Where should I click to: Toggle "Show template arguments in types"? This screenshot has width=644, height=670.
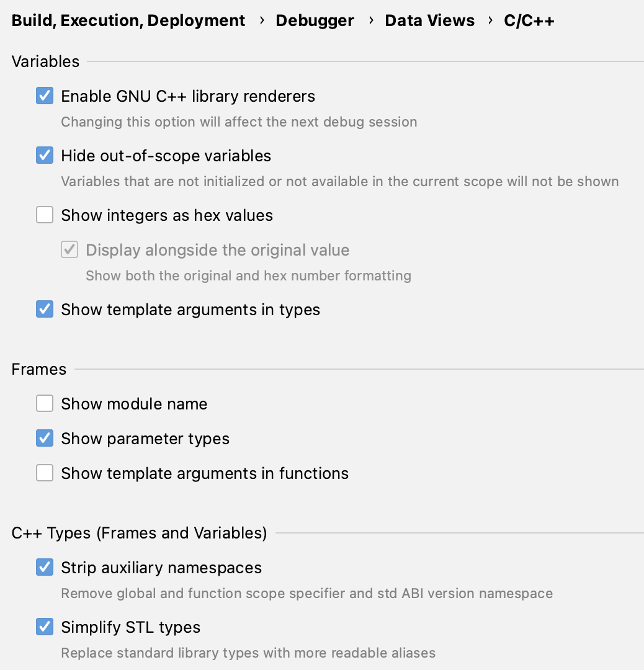[45, 309]
